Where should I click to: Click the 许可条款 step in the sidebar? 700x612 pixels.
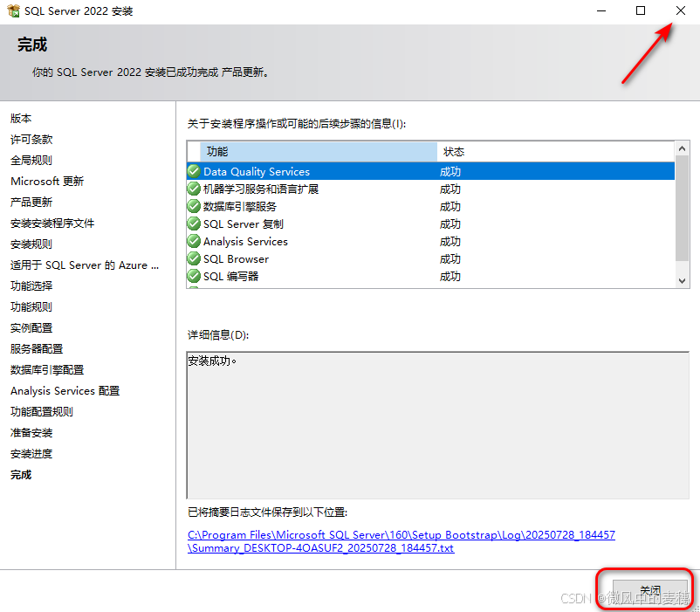point(31,140)
